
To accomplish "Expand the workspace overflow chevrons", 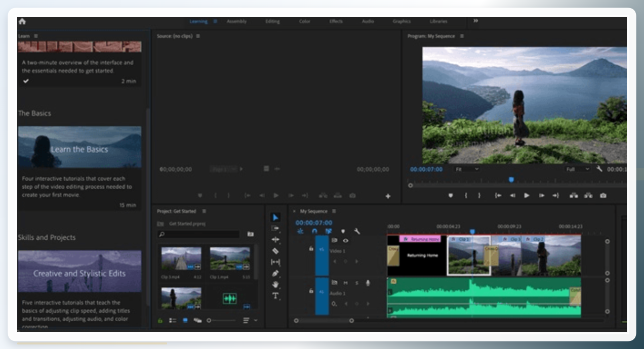I will pyautogui.click(x=475, y=21).
